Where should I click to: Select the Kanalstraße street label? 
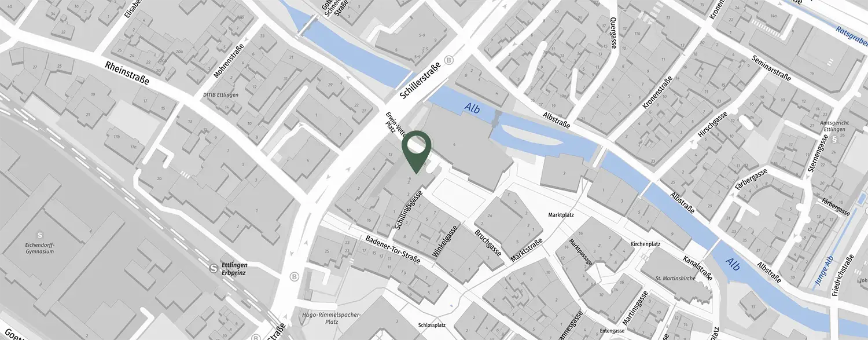[x=697, y=267]
